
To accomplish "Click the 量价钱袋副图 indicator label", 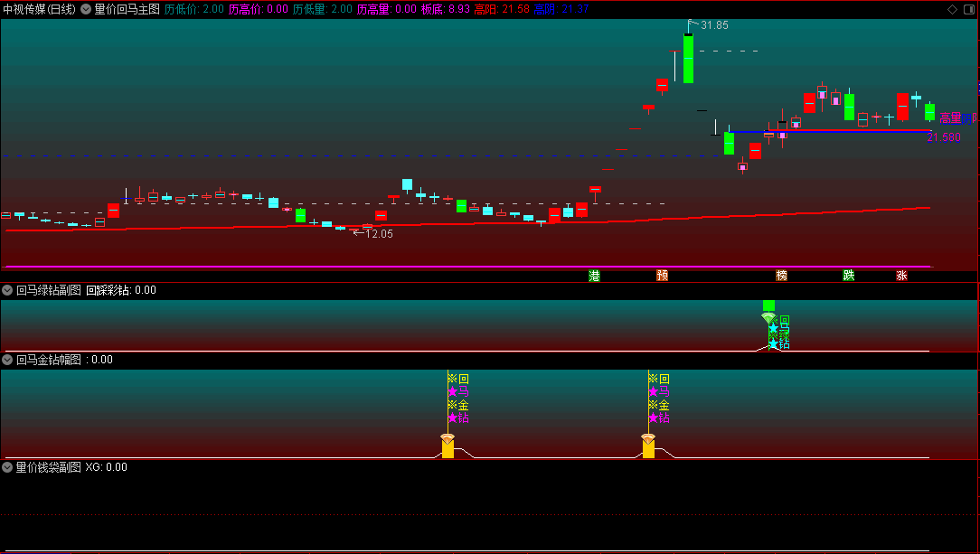I will 49,467.
